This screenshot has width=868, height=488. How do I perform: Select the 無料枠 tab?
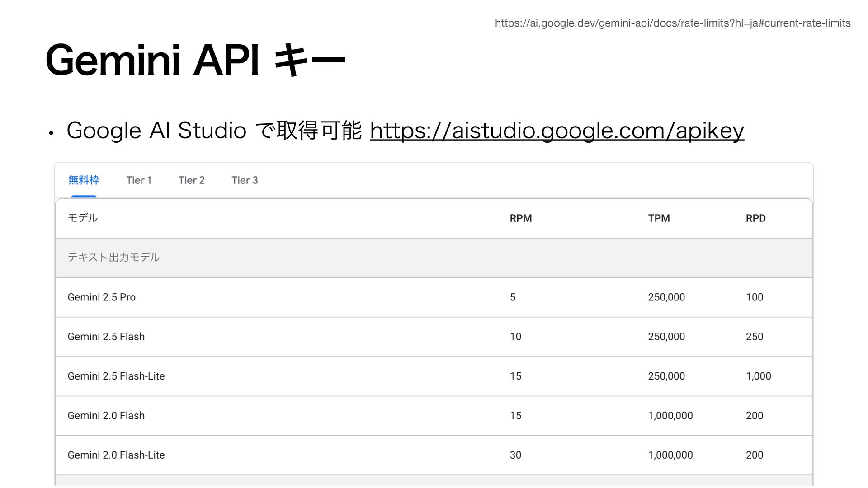tap(84, 180)
